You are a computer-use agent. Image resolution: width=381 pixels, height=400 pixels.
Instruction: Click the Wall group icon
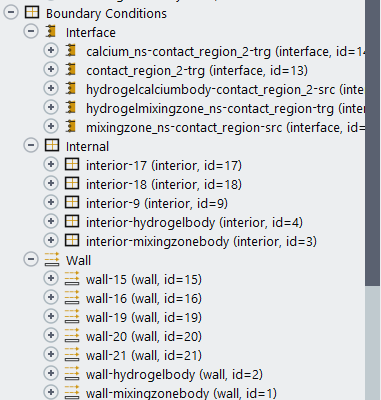pos(52,259)
